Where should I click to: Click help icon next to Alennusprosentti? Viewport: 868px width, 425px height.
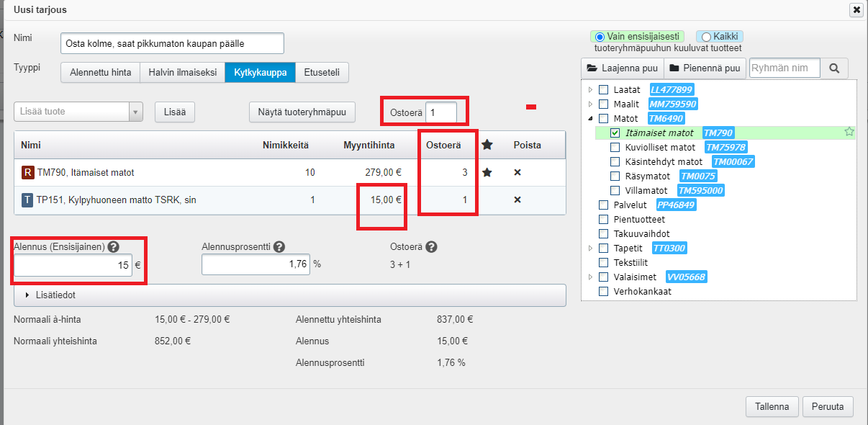click(x=279, y=246)
